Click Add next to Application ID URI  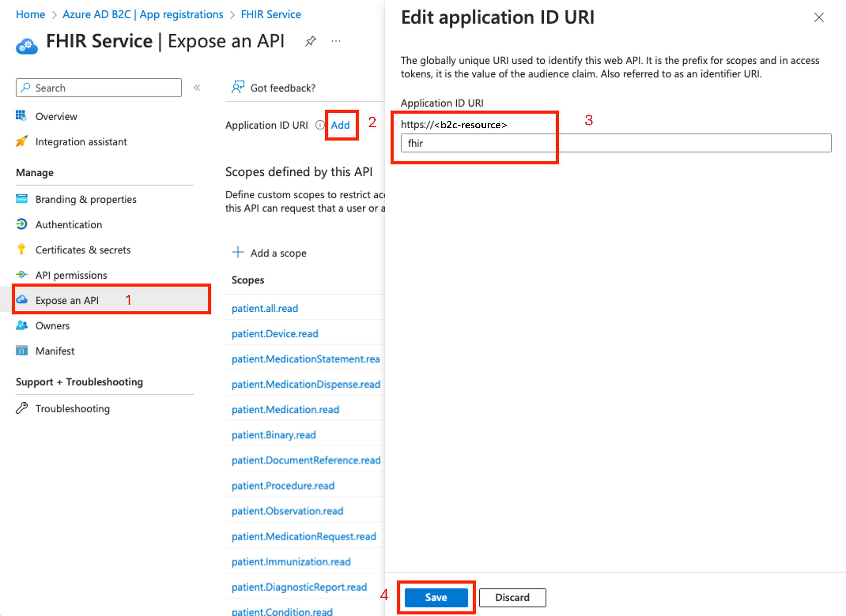click(x=340, y=125)
